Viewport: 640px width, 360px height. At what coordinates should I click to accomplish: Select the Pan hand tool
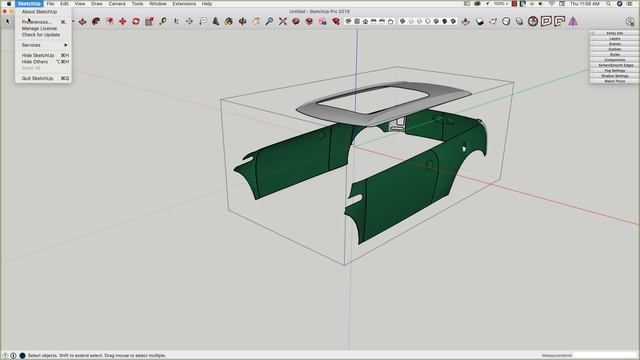click(x=256, y=21)
